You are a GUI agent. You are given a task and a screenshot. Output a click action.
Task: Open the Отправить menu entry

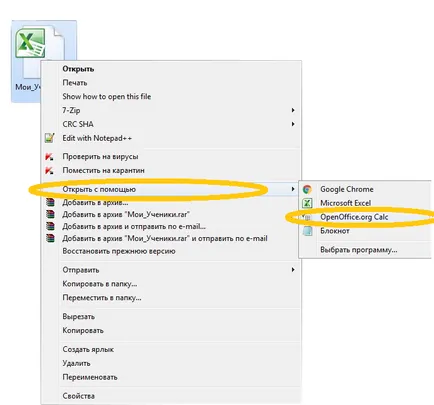(x=81, y=270)
